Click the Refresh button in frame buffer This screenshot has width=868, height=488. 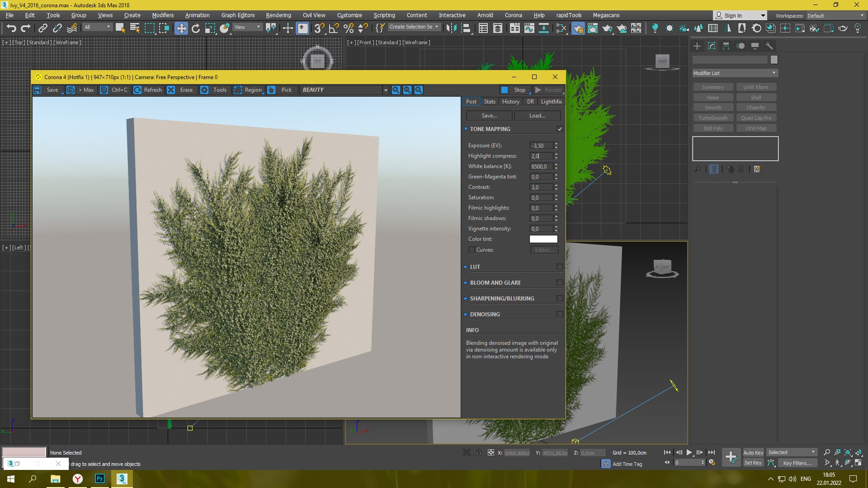tap(148, 90)
